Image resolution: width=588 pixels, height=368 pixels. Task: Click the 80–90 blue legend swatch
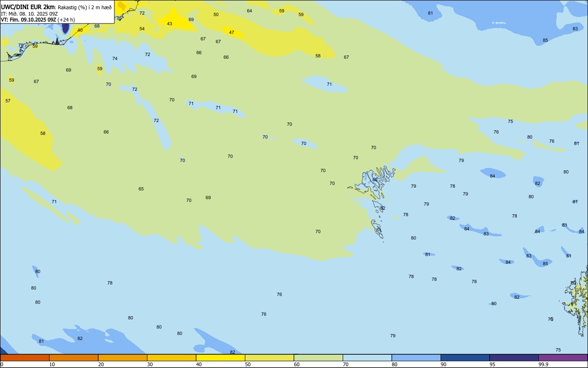[416, 357]
